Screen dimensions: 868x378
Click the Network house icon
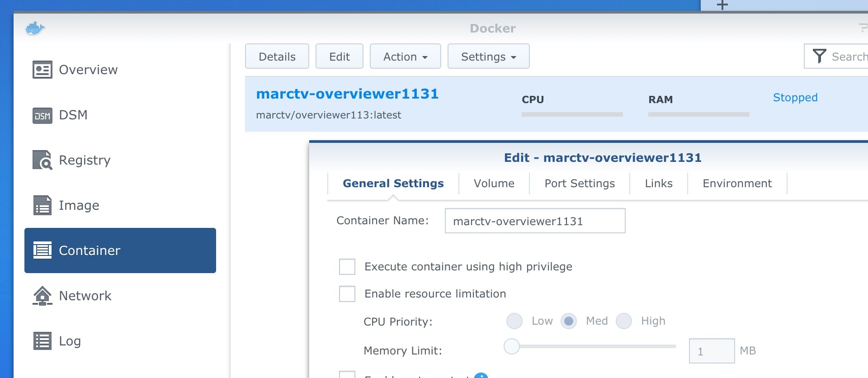[x=42, y=296]
